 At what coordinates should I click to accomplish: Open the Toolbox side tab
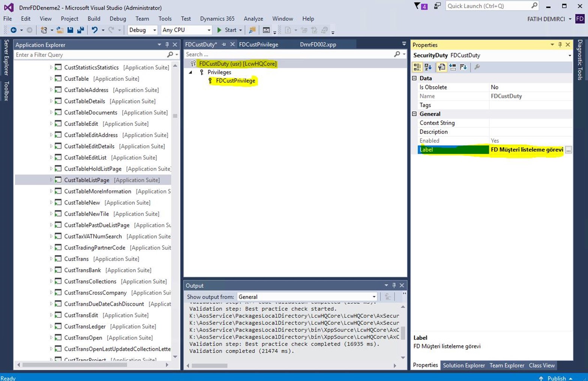(6, 91)
